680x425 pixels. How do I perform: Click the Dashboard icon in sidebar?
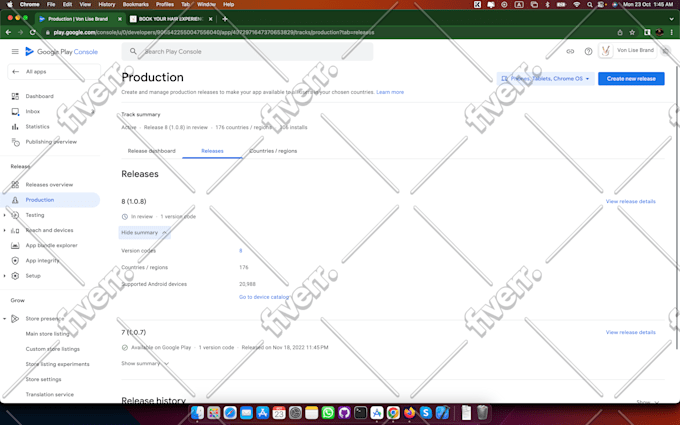15,96
